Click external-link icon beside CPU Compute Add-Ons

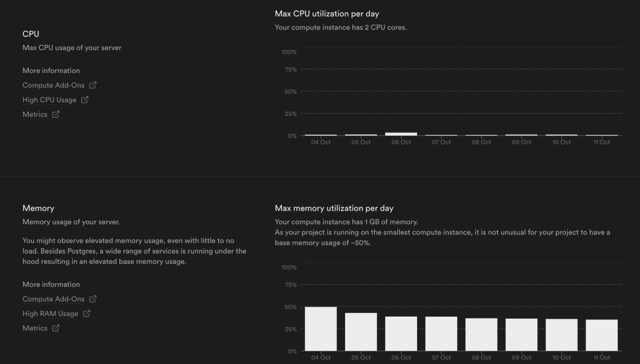click(x=93, y=85)
